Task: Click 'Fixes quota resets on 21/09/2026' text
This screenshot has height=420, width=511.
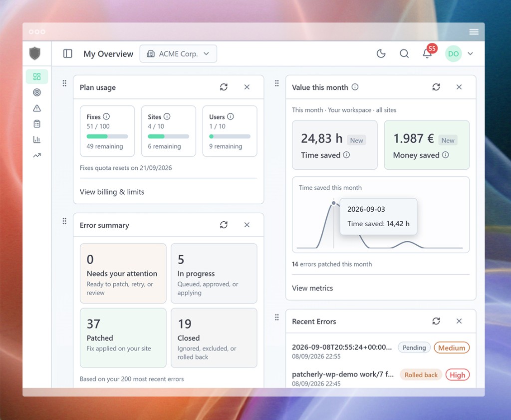Action: [x=126, y=168]
